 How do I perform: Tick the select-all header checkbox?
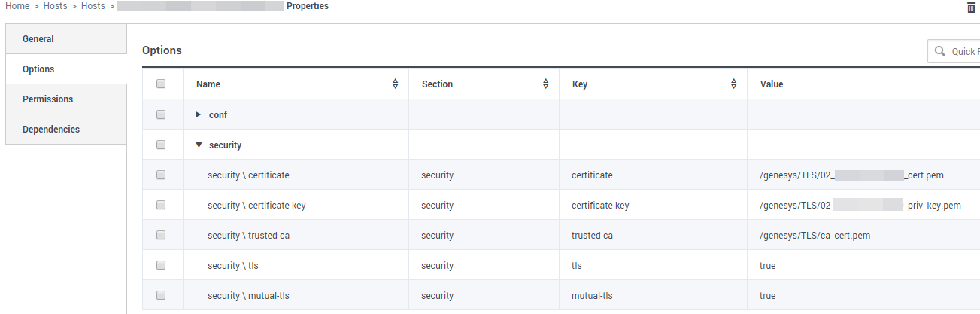tap(161, 84)
